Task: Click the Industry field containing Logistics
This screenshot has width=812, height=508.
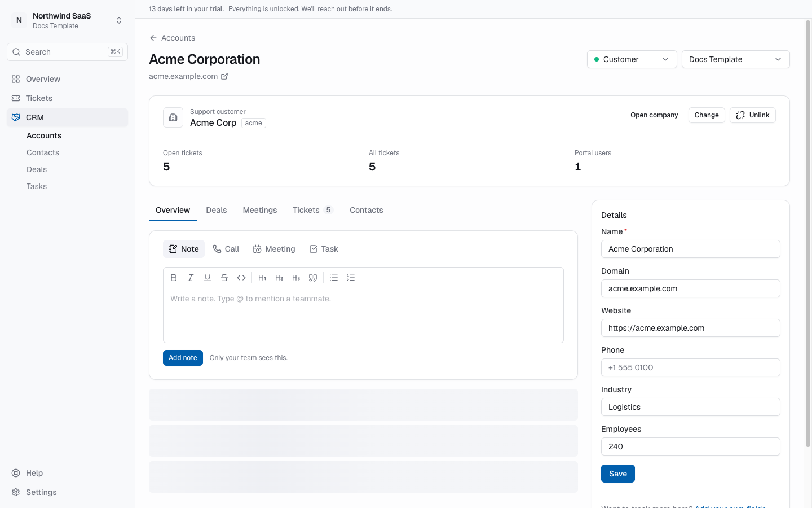Action: tap(691, 407)
